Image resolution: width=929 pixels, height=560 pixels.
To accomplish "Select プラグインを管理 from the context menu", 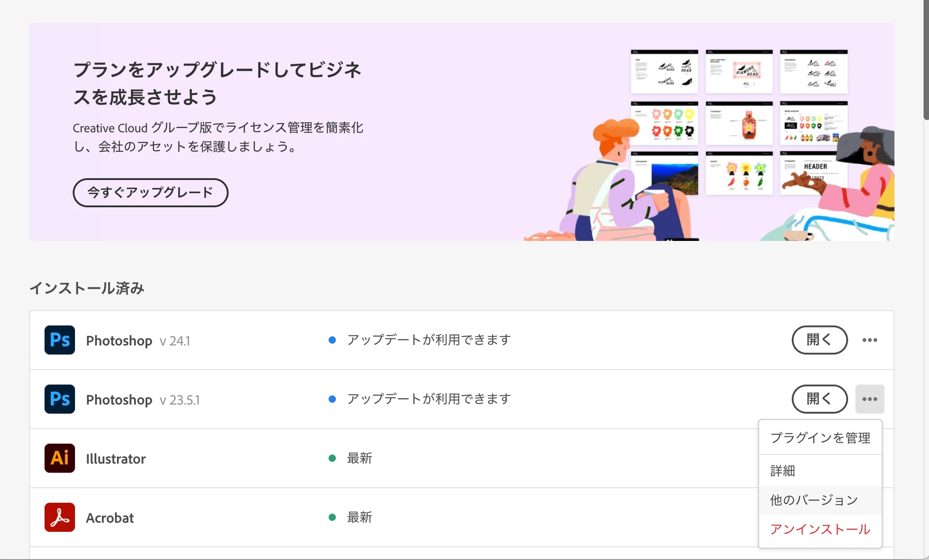I will (820, 438).
